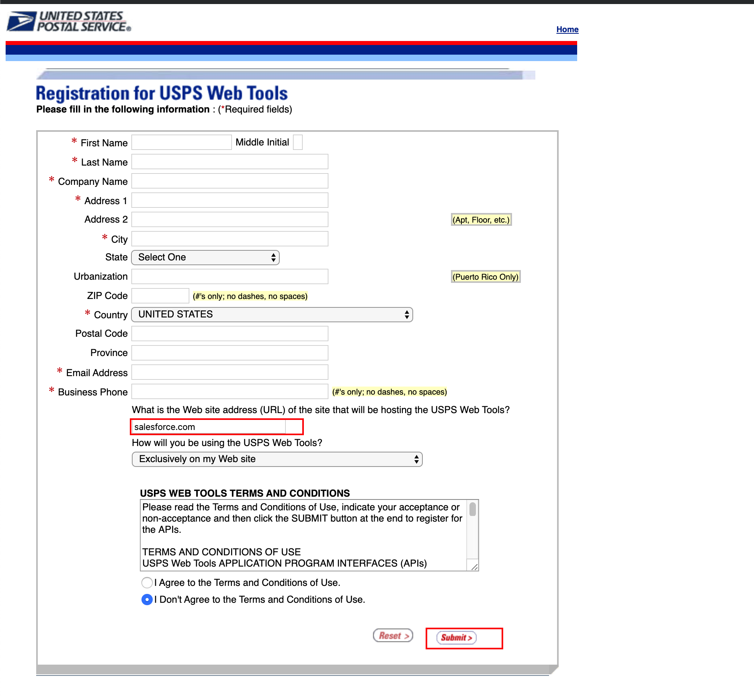
Task: Click 'How will you be using' question text
Action: (x=227, y=443)
